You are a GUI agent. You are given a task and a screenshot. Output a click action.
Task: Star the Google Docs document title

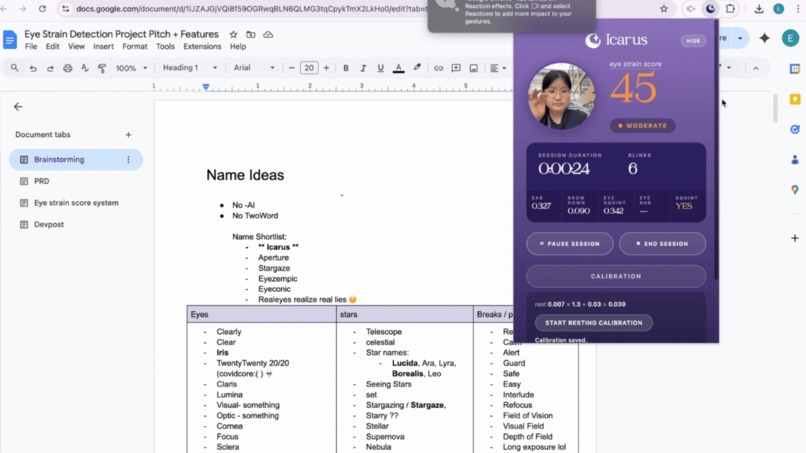tap(233, 34)
